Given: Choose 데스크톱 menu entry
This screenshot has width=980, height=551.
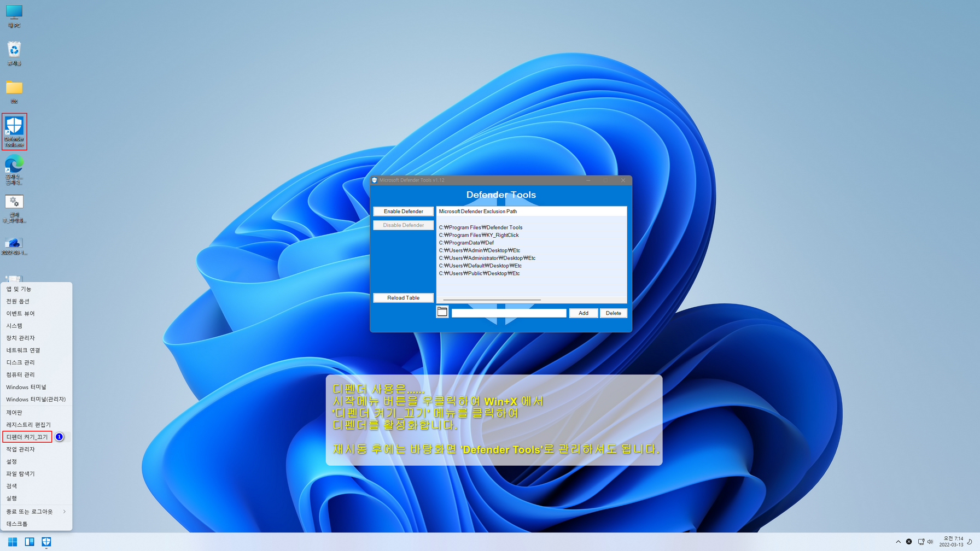Looking at the screenshot, I should click(36, 524).
